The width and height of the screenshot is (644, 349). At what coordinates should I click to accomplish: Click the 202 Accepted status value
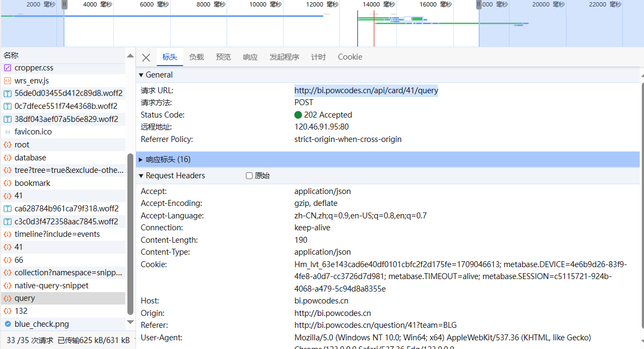328,115
